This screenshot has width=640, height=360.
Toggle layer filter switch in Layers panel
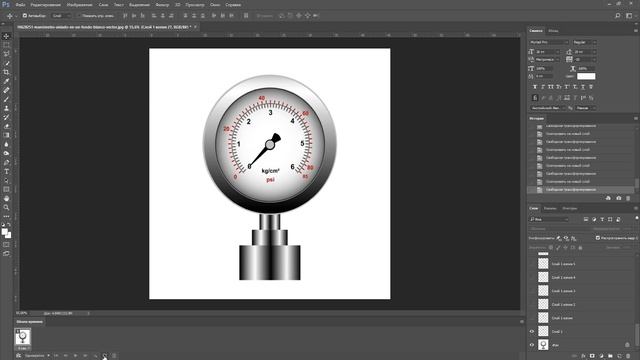(x=637, y=218)
